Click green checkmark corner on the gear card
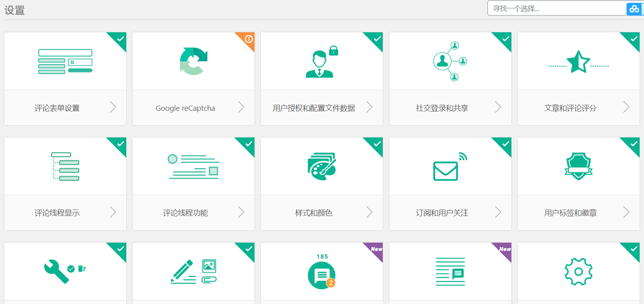Viewport: 644px width, 304px height. (x=633, y=249)
